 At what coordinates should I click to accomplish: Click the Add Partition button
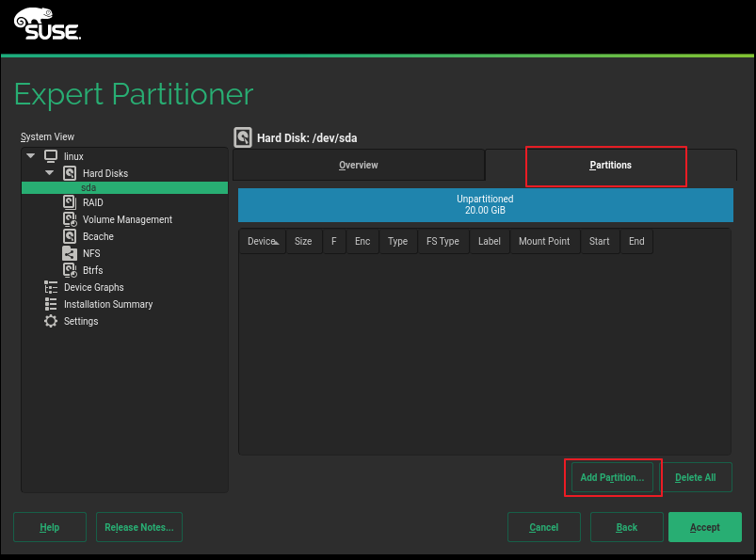tap(612, 477)
